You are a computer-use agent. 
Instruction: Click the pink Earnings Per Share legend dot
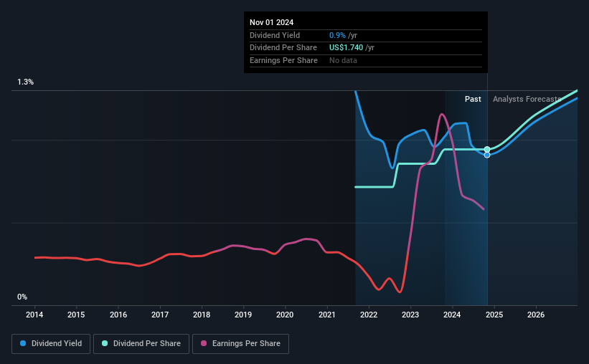click(x=204, y=343)
